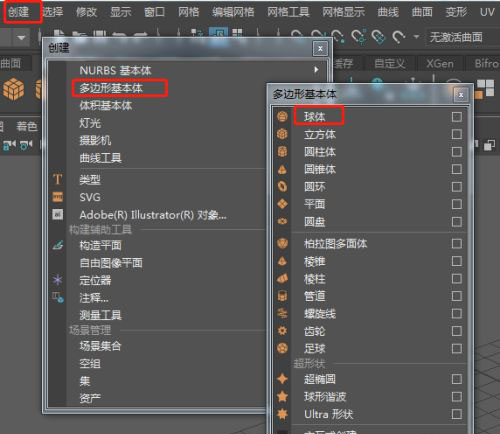Open the 窗口 menu
Image resolution: width=500 pixels, height=434 pixels.
coord(154,12)
